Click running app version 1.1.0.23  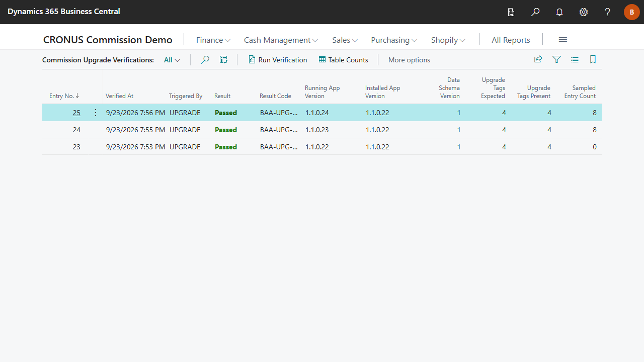317,130
